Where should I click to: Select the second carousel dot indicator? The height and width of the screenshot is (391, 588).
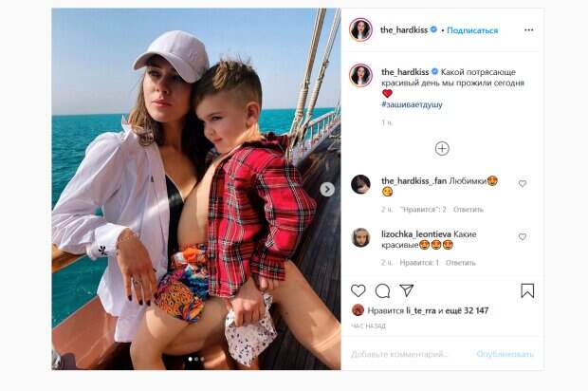click(196, 359)
